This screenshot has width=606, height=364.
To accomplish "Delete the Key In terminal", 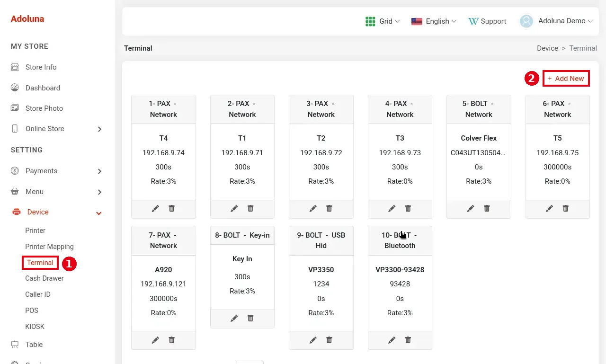I will (250, 319).
